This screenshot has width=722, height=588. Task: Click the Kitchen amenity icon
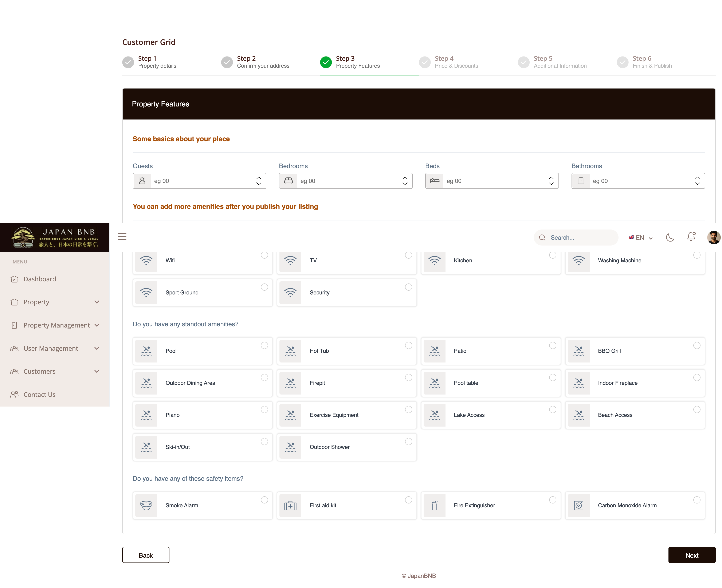435,260
